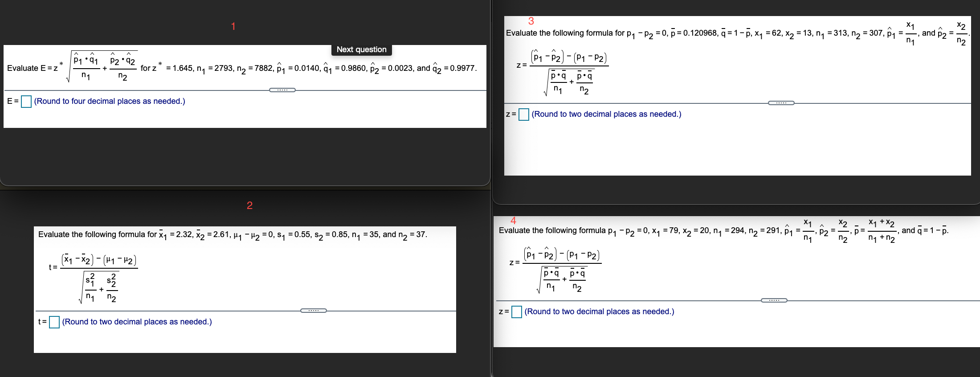Image resolution: width=980 pixels, height=377 pixels.
Task: Click statement starting 'Evaluate the following formula for x̄1'
Action: tap(233, 234)
